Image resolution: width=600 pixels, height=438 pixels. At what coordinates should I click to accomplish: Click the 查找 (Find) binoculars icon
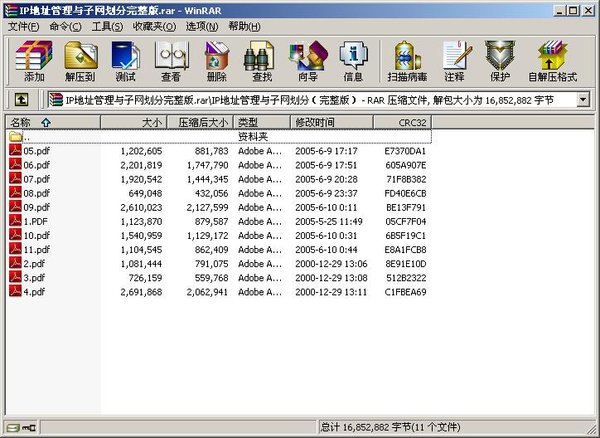(x=259, y=56)
